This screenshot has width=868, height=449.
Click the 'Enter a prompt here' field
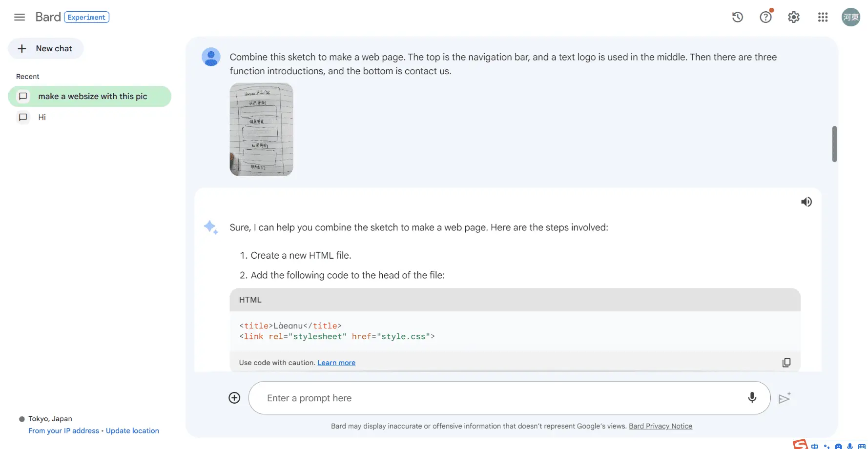pyautogui.click(x=498, y=398)
